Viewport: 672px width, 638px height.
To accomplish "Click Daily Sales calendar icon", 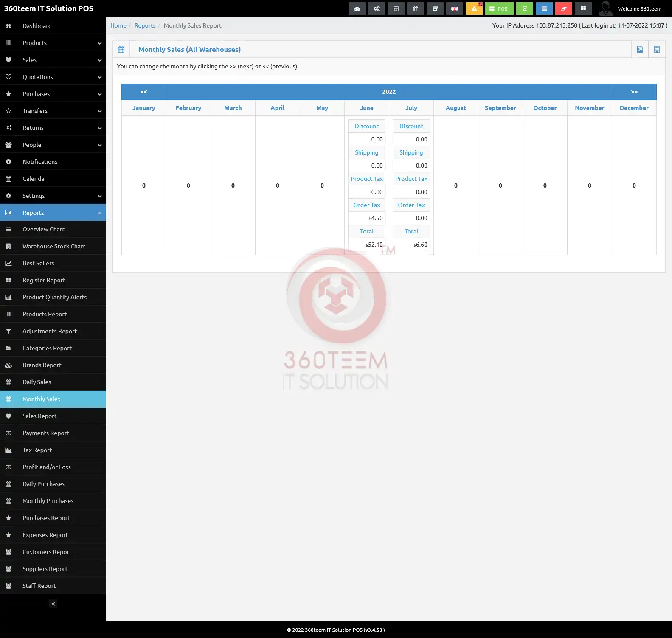I will pyautogui.click(x=8, y=382).
